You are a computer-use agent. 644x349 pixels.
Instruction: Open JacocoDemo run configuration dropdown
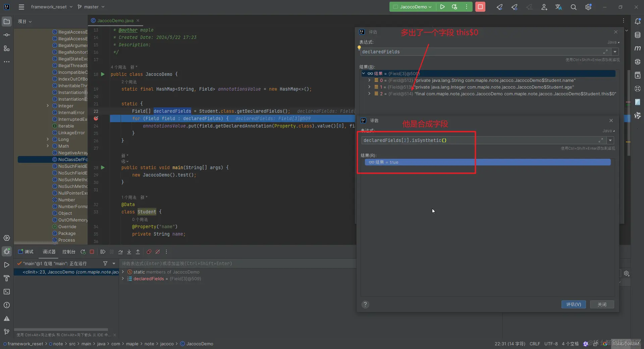click(x=413, y=7)
